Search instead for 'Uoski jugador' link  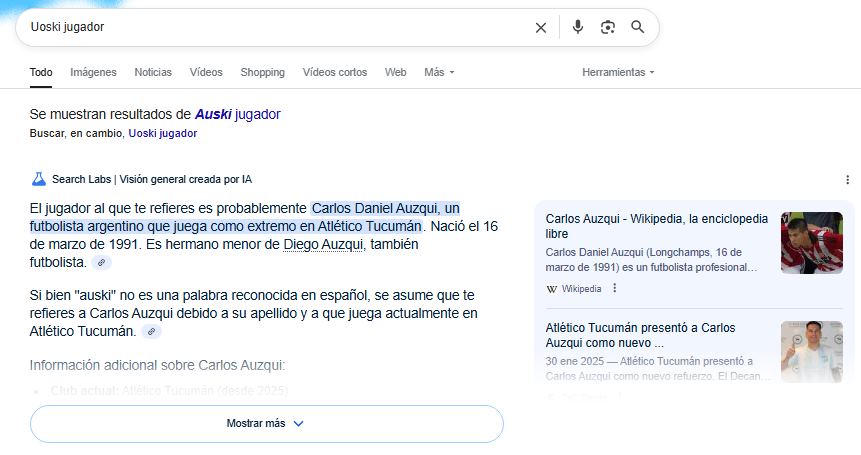(x=163, y=133)
